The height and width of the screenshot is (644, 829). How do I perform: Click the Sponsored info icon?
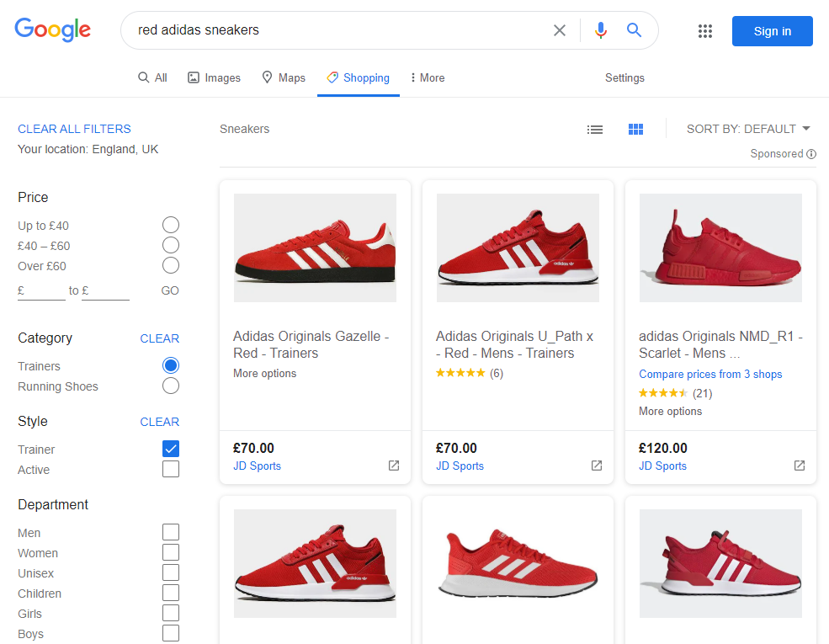click(x=811, y=154)
